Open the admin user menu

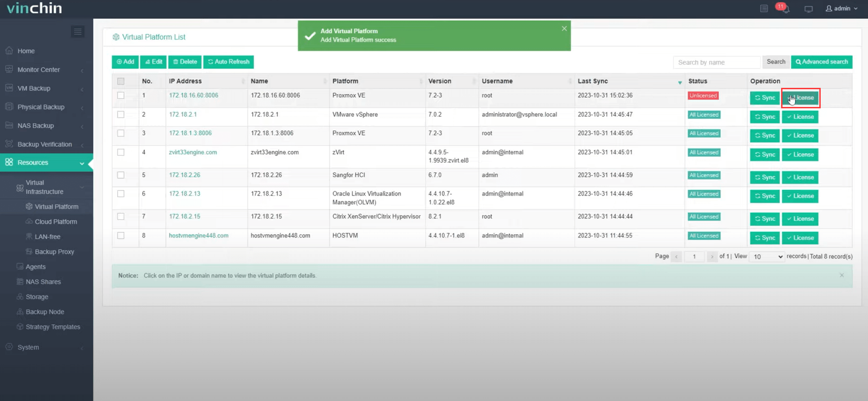coord(842,8)
